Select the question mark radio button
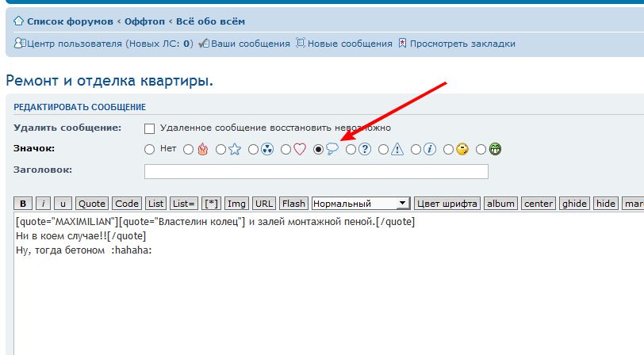The width and height of the screenshot is (644, 355). pyautogui.click(x=351, y=150)
